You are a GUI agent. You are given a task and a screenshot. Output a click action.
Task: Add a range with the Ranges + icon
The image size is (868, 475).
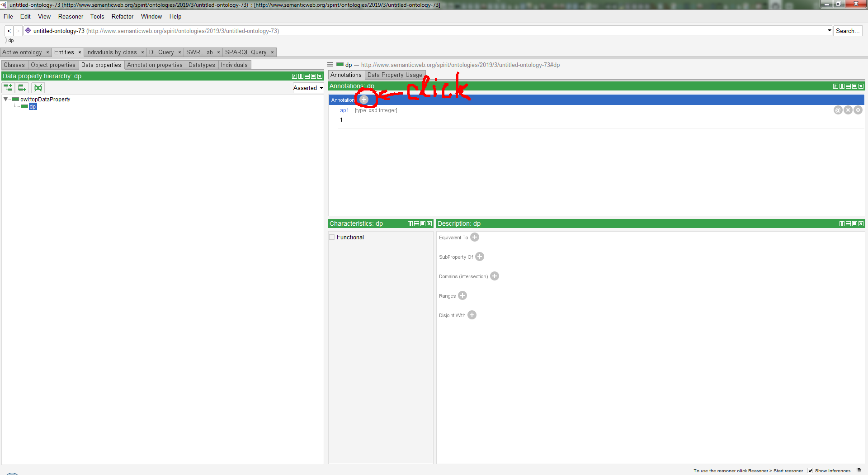(462, 295)
